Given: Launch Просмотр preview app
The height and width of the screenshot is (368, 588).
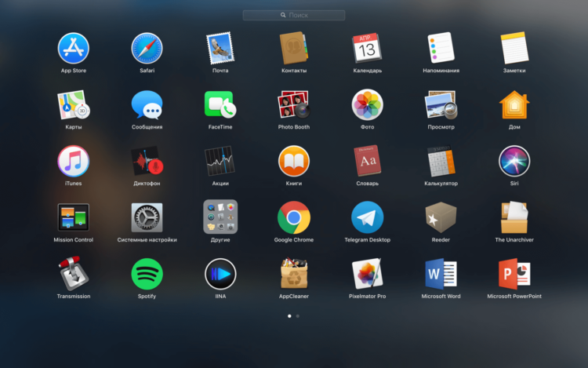Looking at the screenshot, I should click(441, 104).
